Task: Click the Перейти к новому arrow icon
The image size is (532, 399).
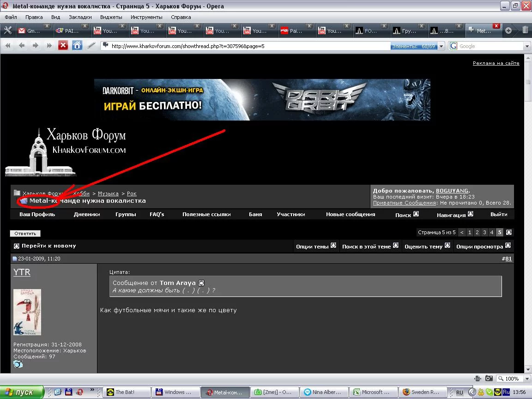Action: (16, 246)
